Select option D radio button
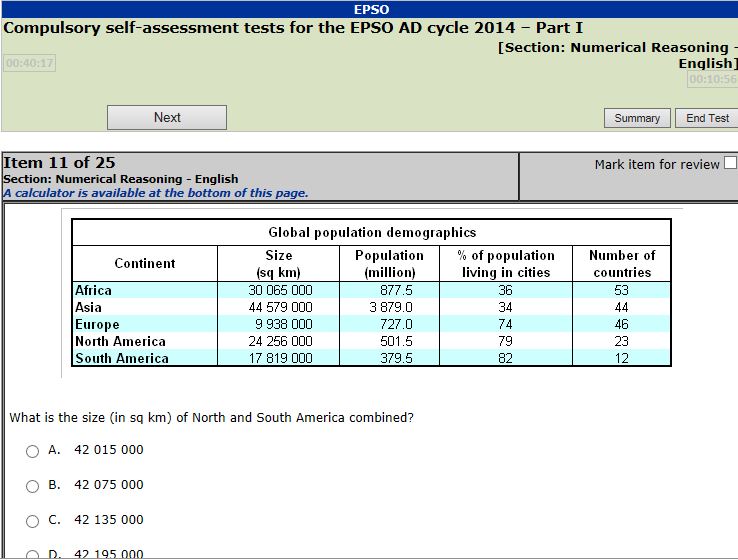The height and width of the screenshot is (560, 738). point(33,554)
